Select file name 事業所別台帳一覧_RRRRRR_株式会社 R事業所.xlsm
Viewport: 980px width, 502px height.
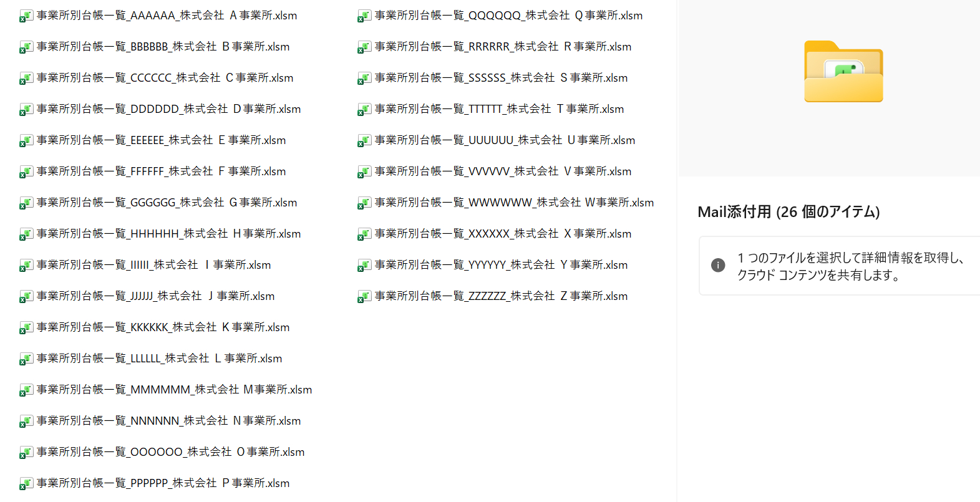coord(503,47)
